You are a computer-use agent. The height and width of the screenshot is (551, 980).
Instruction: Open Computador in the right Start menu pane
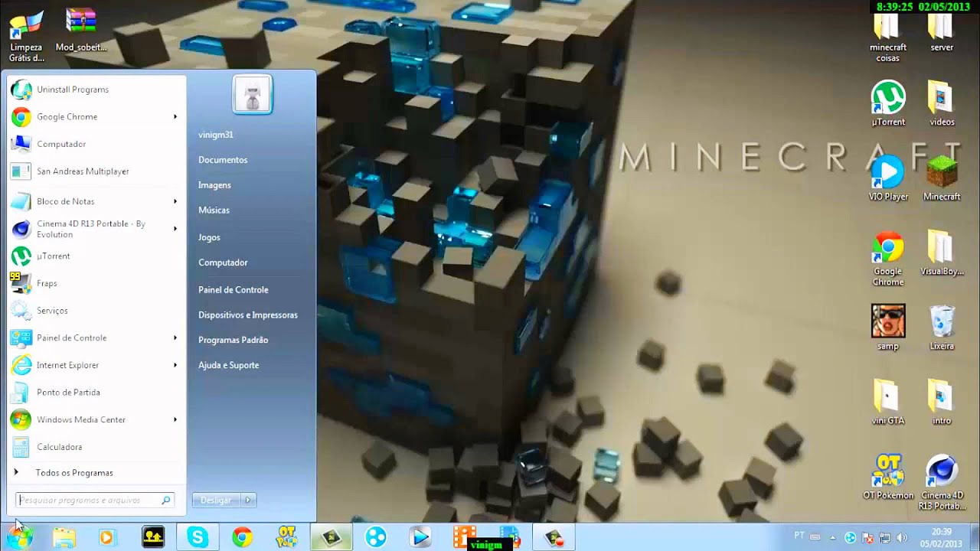(223, 262)
